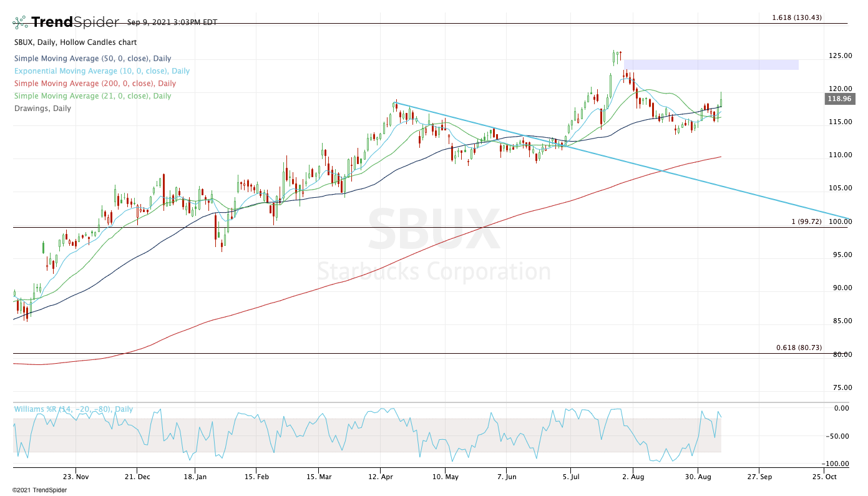The image size is (868, 496).
Task: Select the Drawings, Daily legend entry
Action: click(42, 109)
